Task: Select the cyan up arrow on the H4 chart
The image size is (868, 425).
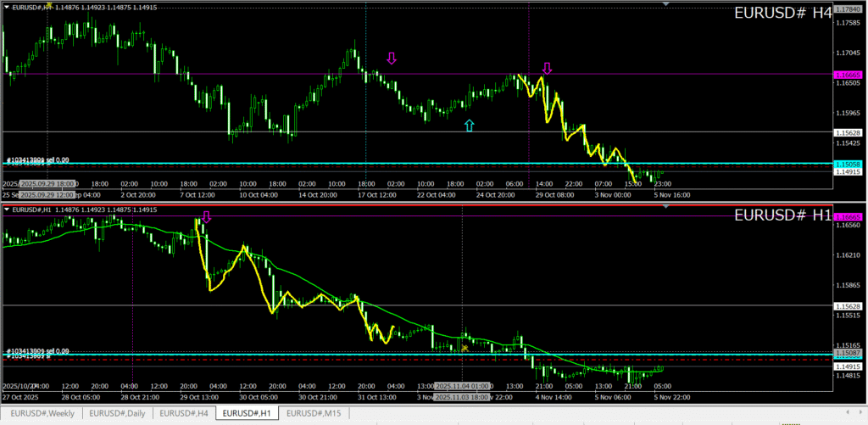Action: click(x=469, y=126)
